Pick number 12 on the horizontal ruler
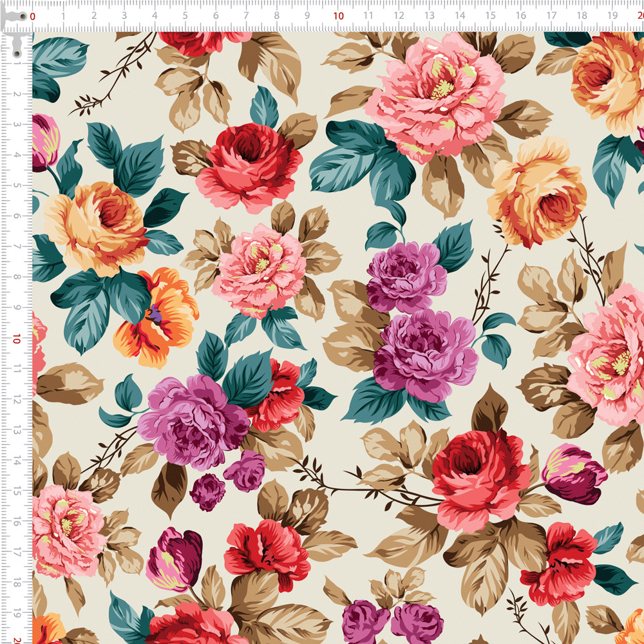644x644 pixels. coord(399,15)
